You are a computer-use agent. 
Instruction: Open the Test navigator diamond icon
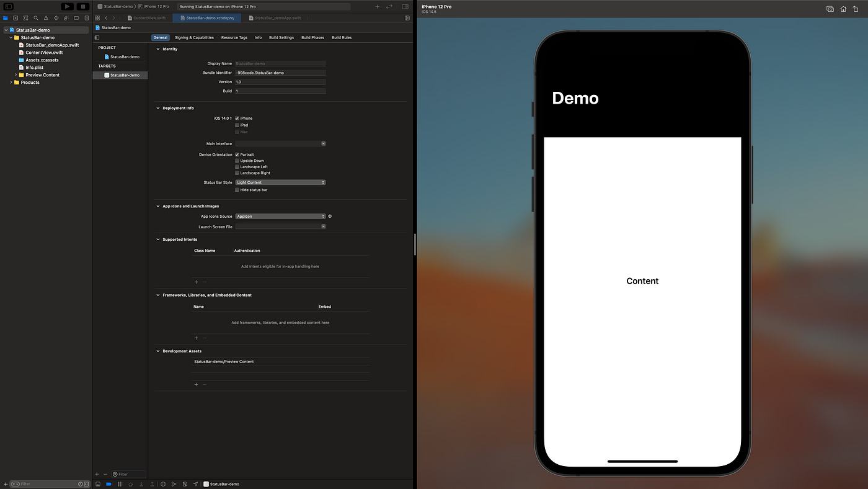point(56,17)
